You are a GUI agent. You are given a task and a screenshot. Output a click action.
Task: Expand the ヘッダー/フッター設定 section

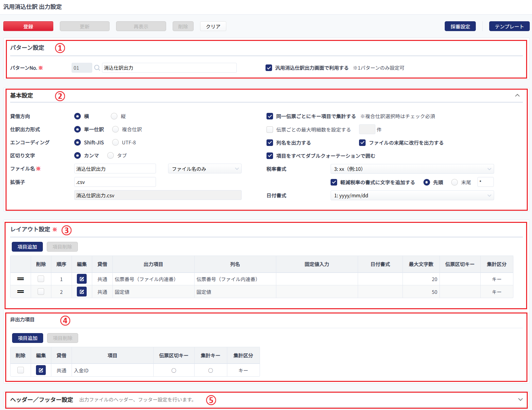[520, 400]
